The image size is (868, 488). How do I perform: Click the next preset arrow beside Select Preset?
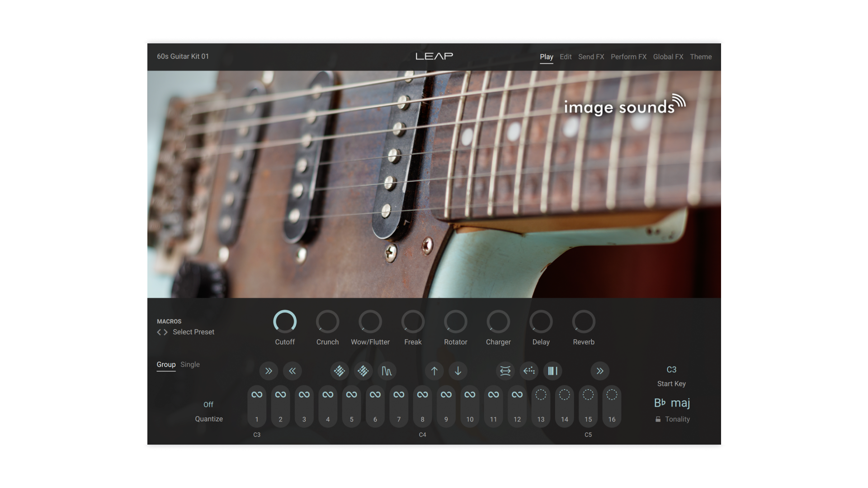point(165,332)
